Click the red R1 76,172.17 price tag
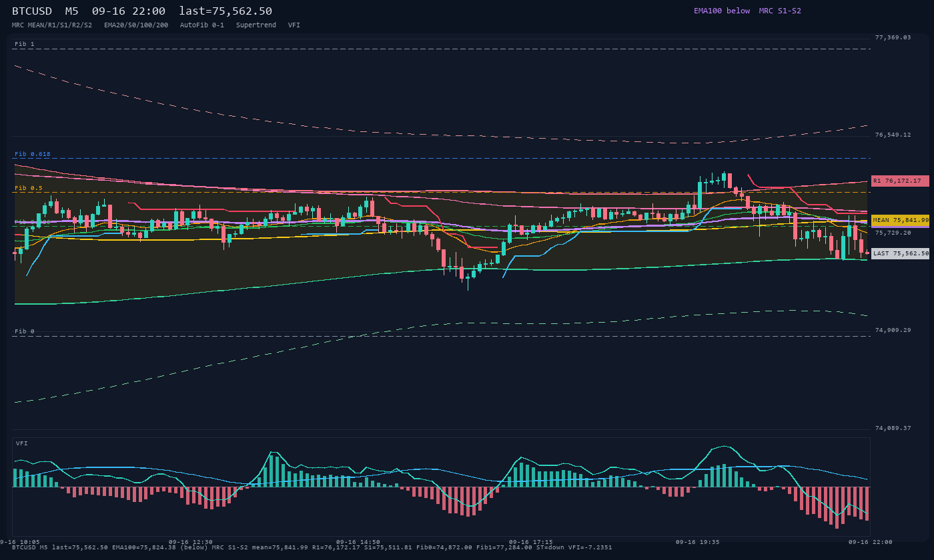The image size is (934, 560). [900, 181]
